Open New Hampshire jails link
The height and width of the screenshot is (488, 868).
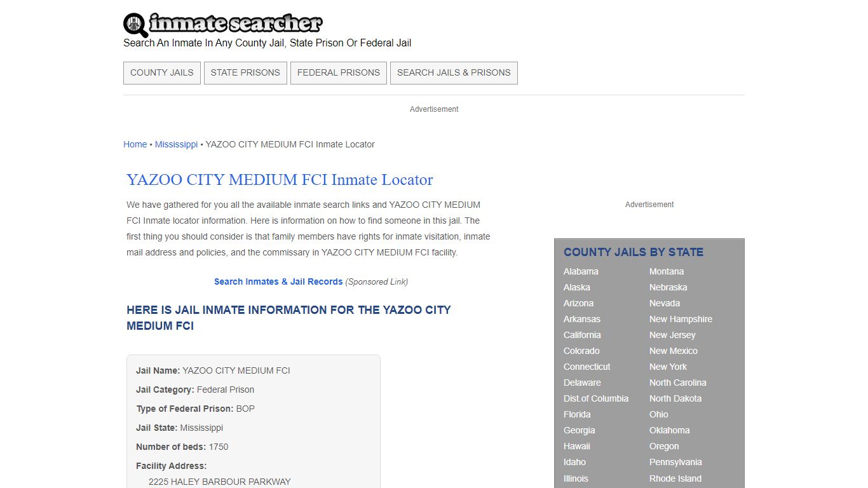point(681,319)
